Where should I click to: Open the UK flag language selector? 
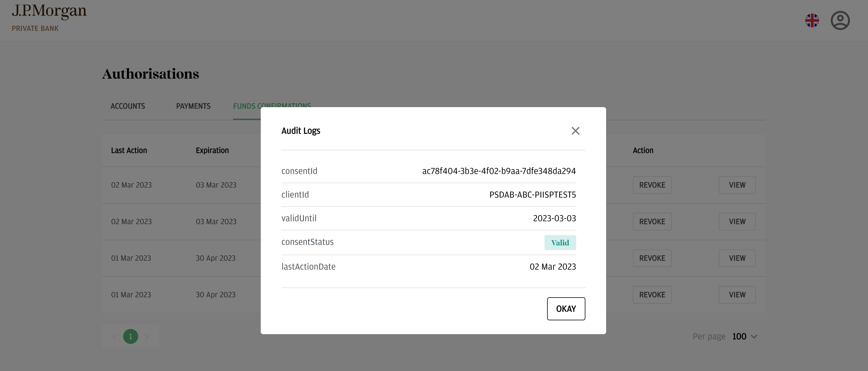click(812, 20)
